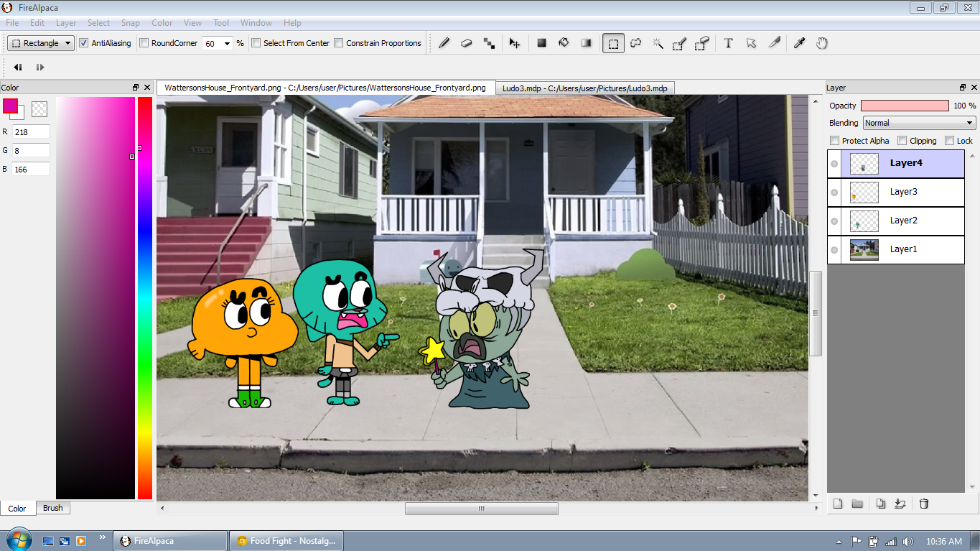The image size is (980, 551).
Task: Switch to the Ludo3.mdp document tab
Action: (584, 88)
